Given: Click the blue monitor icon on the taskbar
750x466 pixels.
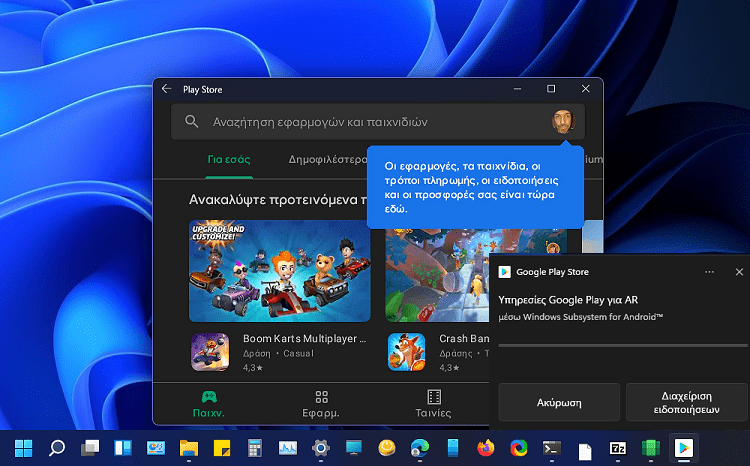Looking at the screenshot, I should tap(354, 448).
